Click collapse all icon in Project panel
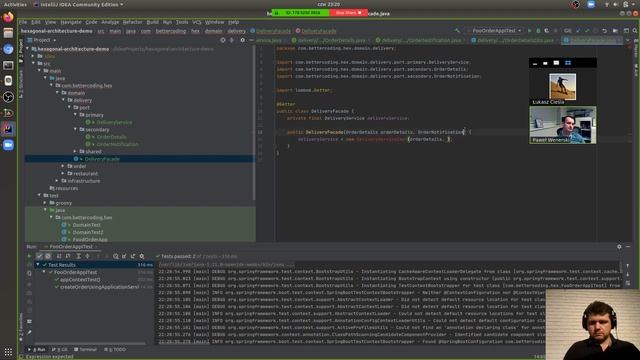This screenshot has width=640, height=360. coord(232,40)
